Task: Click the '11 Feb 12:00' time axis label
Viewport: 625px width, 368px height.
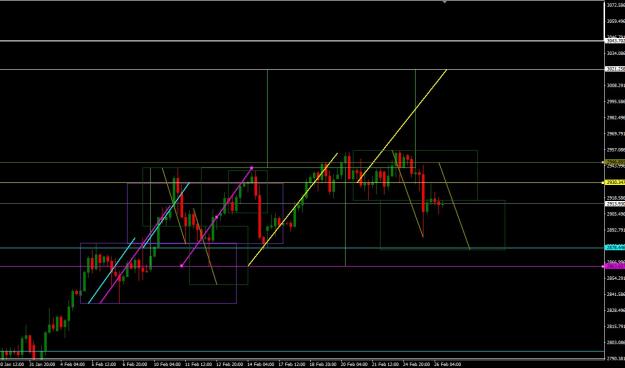Action: click(x=198, y=364)
